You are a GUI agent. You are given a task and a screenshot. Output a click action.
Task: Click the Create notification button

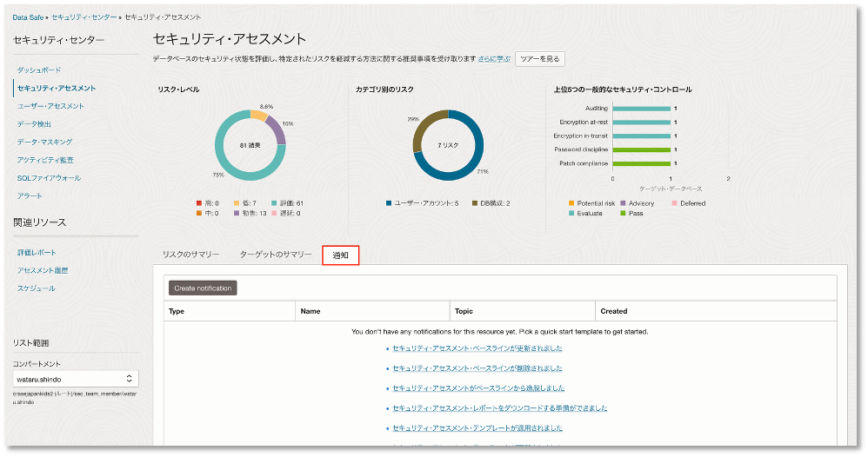click(203, 288)
